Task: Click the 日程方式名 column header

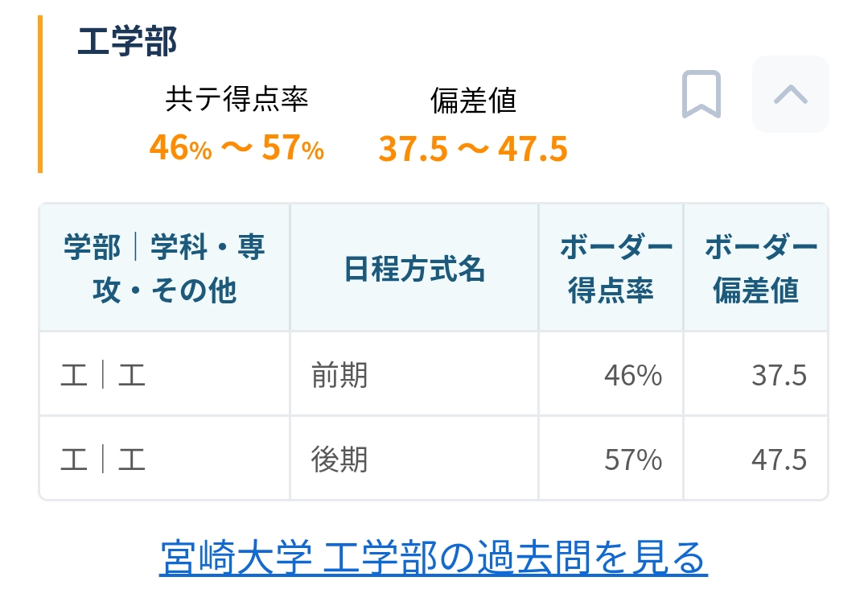Action: pos(414,269)
